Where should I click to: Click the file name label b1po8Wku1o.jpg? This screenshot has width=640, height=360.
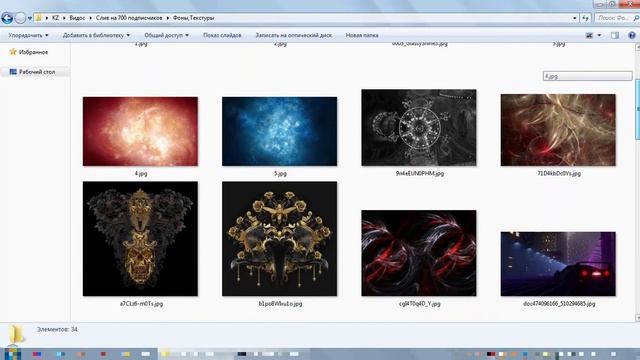click(x=280, y=304)
